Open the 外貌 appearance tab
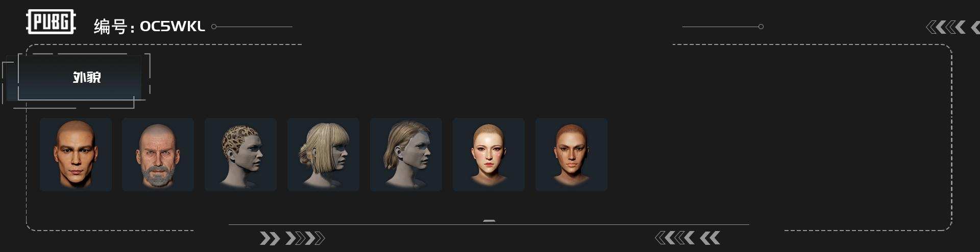980x252 pixels. point(80,78)
